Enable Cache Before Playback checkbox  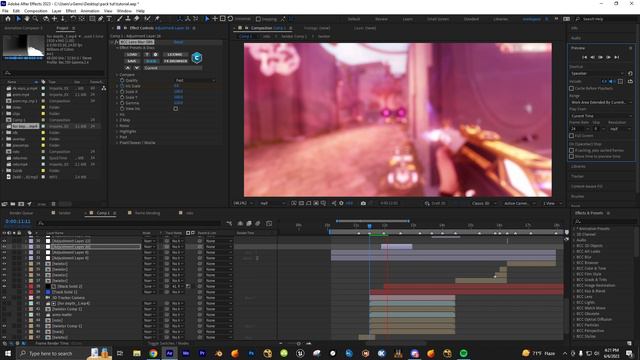pos(571,88)
